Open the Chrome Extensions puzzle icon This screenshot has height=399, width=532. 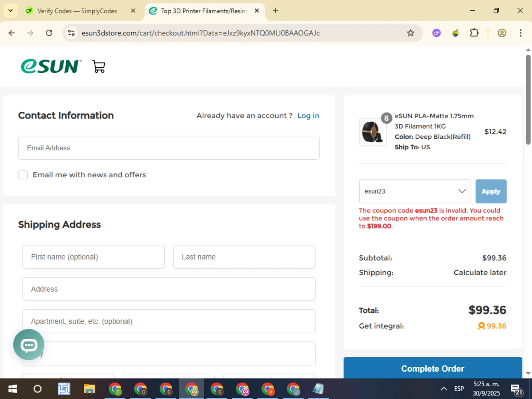(474, 33)
